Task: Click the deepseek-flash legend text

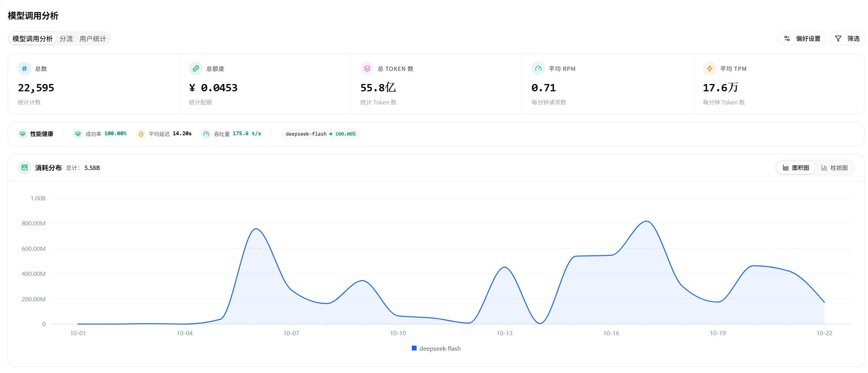Action: [440, 348]
